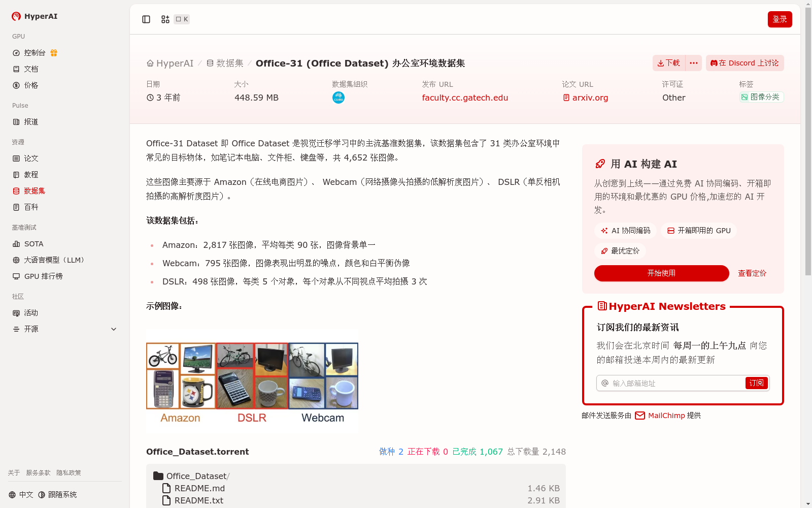Click the red 登录 button

click(x=780, y=19)
